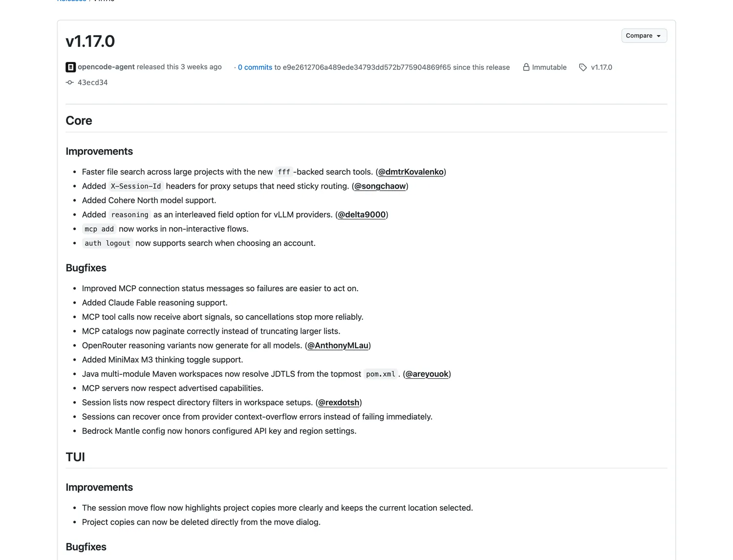
Task: Click the commit icon beside 43ecd34
Action: tap(70, 83)
